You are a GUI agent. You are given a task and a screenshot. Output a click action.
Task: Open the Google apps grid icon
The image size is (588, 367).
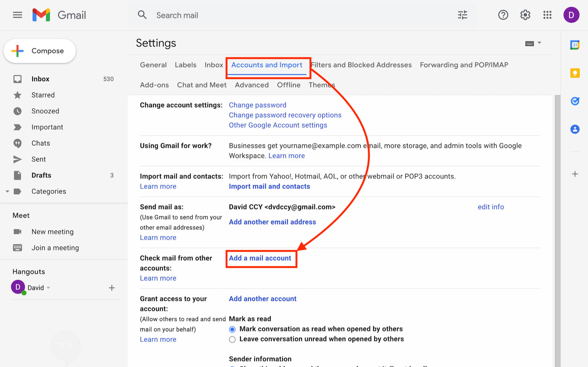547,15
